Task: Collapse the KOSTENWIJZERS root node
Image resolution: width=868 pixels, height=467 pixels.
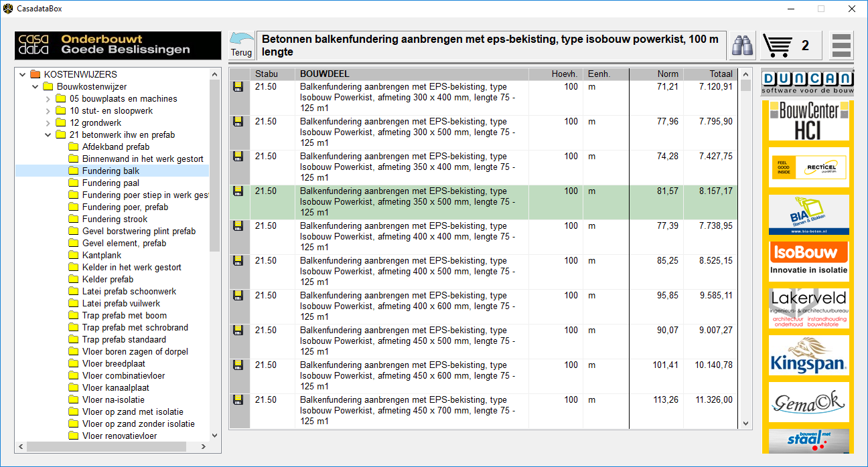Action: pos(23,75)
